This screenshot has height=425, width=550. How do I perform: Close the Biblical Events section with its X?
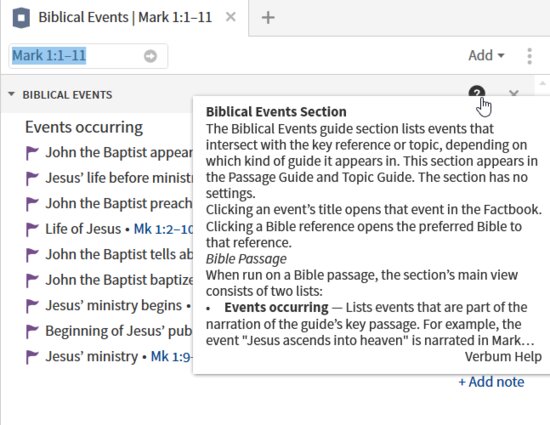point(514,93)
